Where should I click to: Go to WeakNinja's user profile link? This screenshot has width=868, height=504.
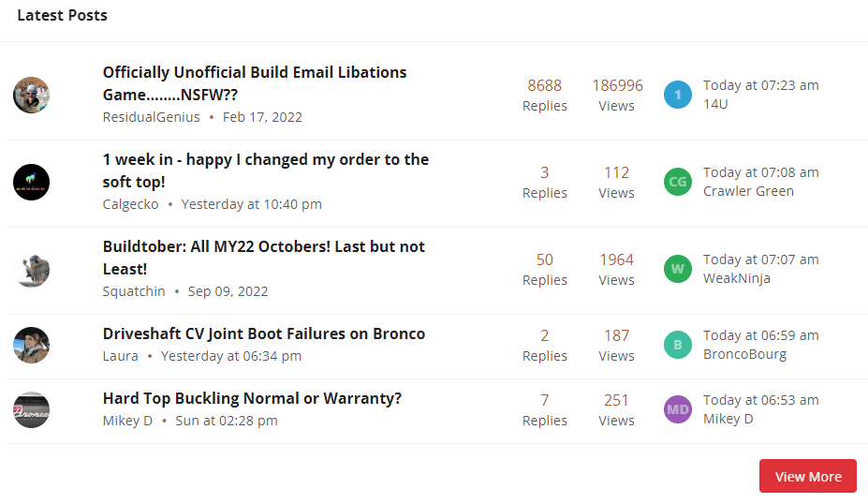pos(737,278)
